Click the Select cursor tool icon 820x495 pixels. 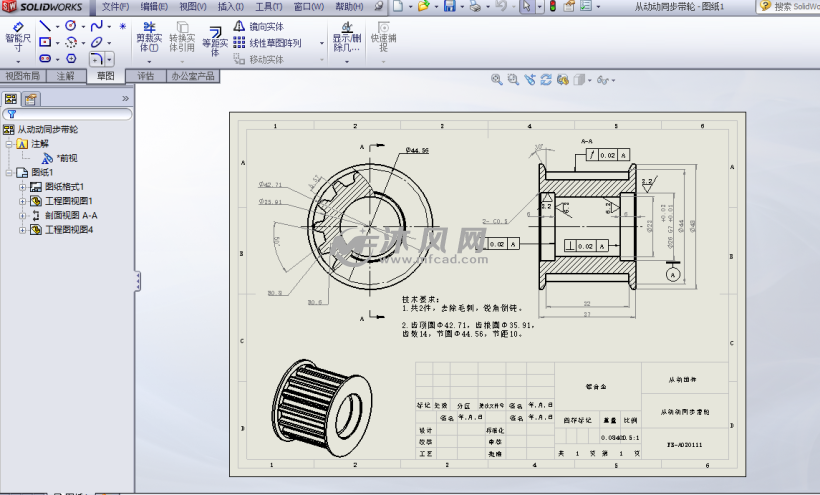click(527, 6)
